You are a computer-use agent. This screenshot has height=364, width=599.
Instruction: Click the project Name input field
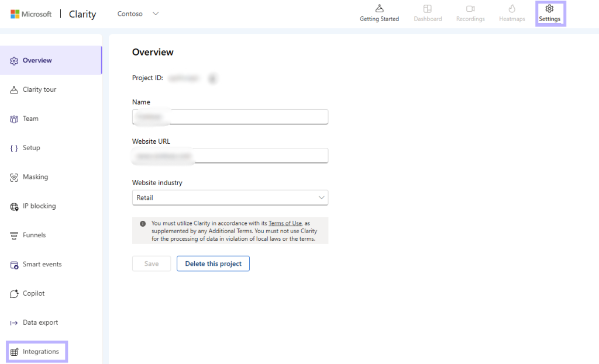coord(230,117)
